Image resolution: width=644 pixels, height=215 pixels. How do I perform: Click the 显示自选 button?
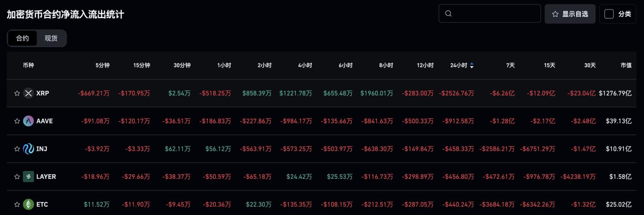pyautogui.click(x=570, y=14)
